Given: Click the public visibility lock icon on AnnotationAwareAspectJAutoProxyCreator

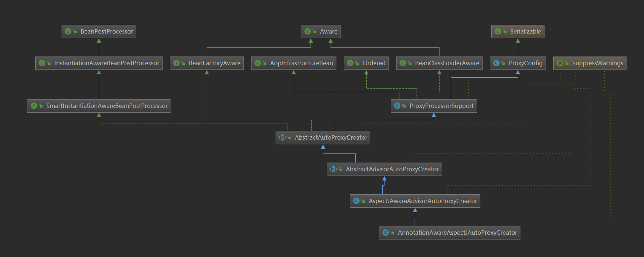Looking at the screenshot, I should tap(393, 233).
